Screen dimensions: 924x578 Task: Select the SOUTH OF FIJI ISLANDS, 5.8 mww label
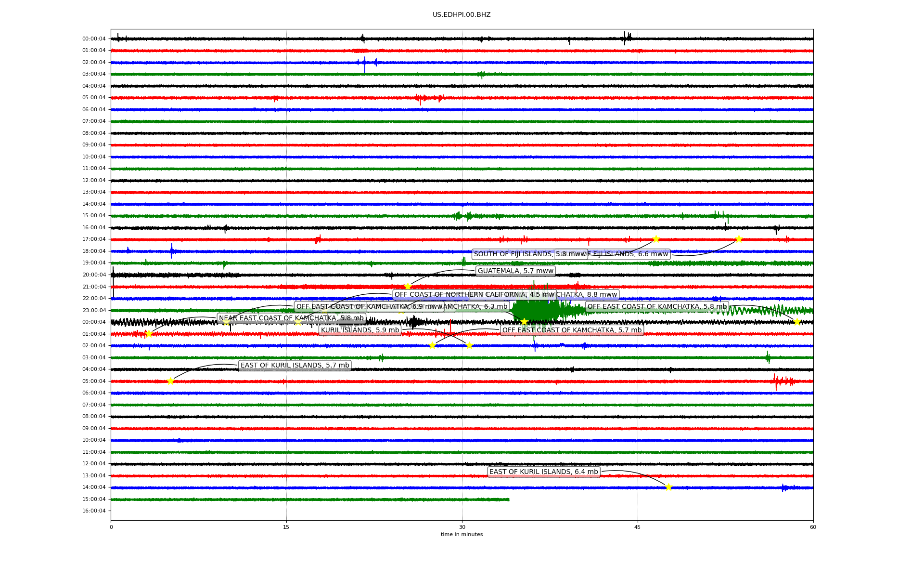[x=530, y=254]
